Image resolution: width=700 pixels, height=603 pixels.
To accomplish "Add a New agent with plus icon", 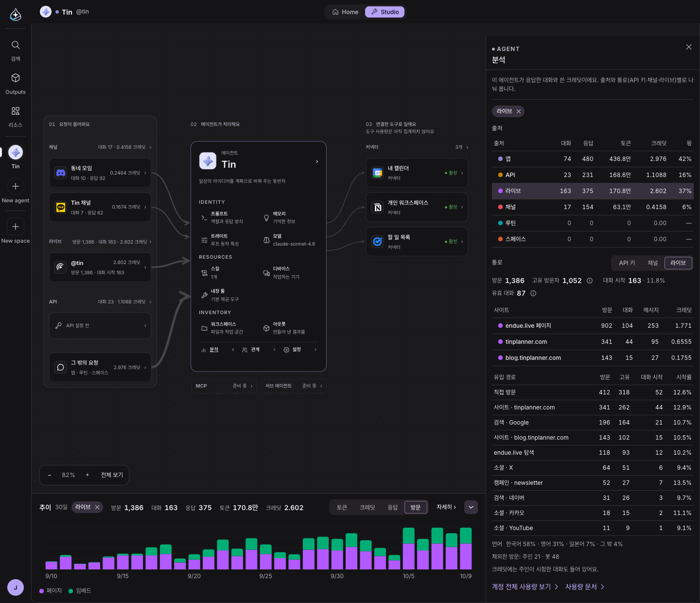I will (x=16, y=186).
